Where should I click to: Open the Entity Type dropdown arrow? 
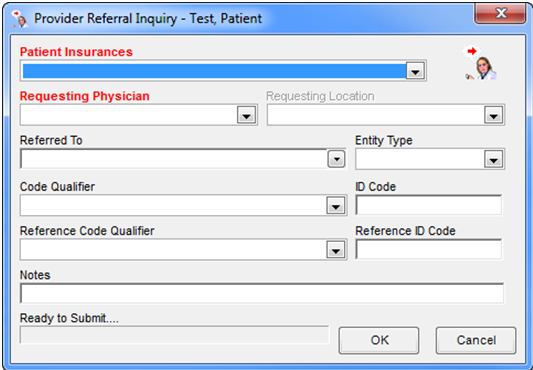coord(494,159)
